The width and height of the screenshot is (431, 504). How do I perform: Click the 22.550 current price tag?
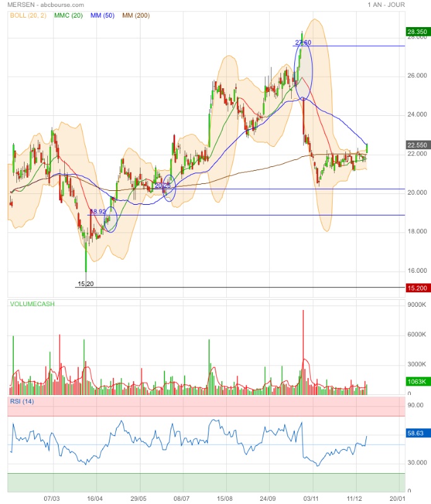417,145
